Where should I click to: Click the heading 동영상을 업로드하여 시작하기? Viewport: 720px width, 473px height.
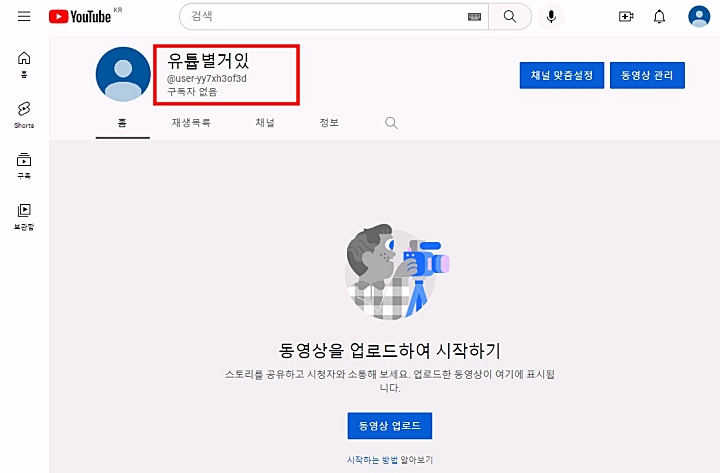[x=389, y=350]
